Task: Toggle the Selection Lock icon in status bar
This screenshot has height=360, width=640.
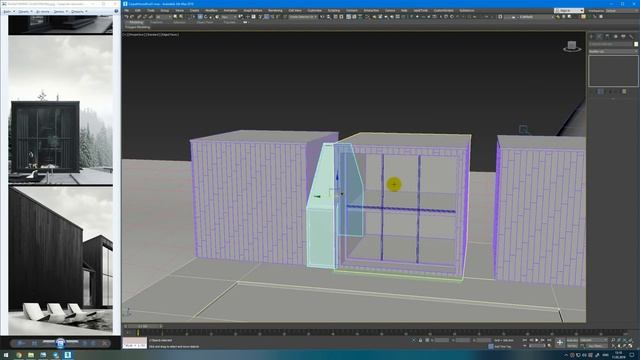Action: pyautogui.click(x=420, y=340)
